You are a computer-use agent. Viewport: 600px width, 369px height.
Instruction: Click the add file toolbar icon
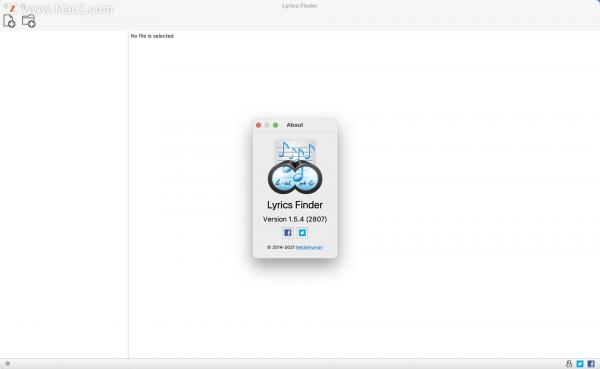[x=9, y=21]
